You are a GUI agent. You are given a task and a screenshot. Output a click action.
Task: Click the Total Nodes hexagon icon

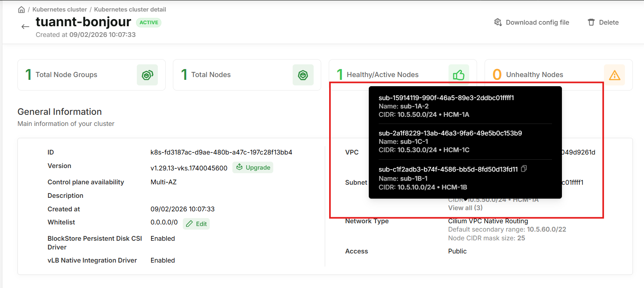point(303,75)
